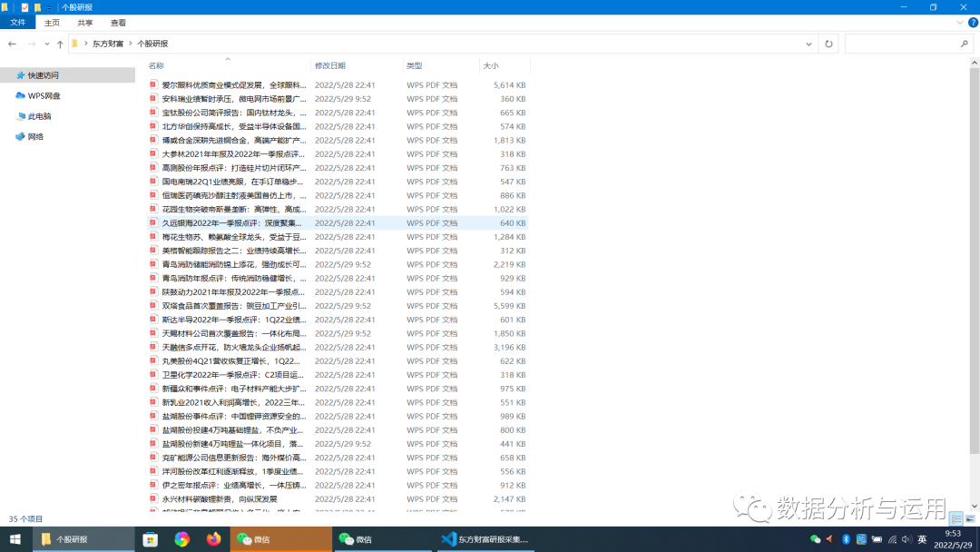980x552 pixels.
Task: Open customize quick access toolbar dropdown
Action: [x=49, y=7]
